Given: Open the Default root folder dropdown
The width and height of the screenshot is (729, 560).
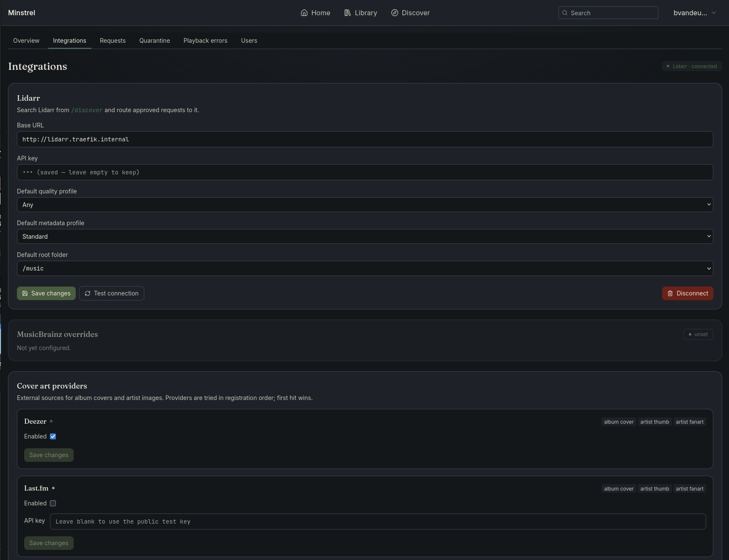Looking at the screenshot, I should click(x=365, y=268).
